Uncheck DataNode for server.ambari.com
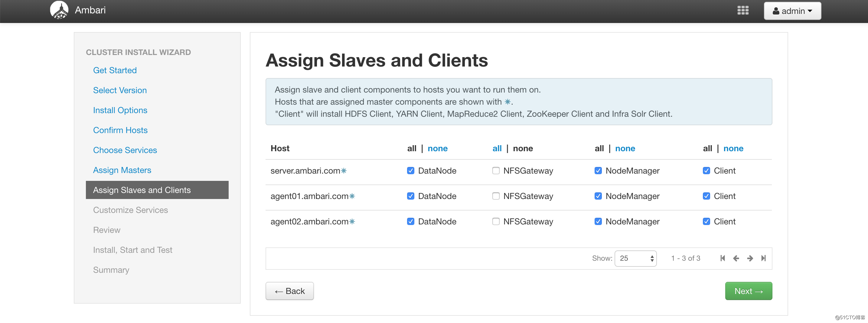 pos(410,171)
